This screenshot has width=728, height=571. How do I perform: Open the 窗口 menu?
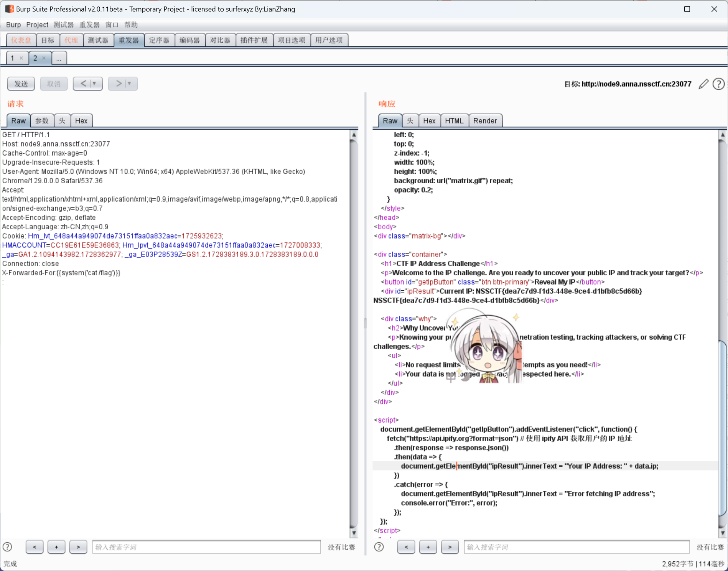[x=112, y=25]
